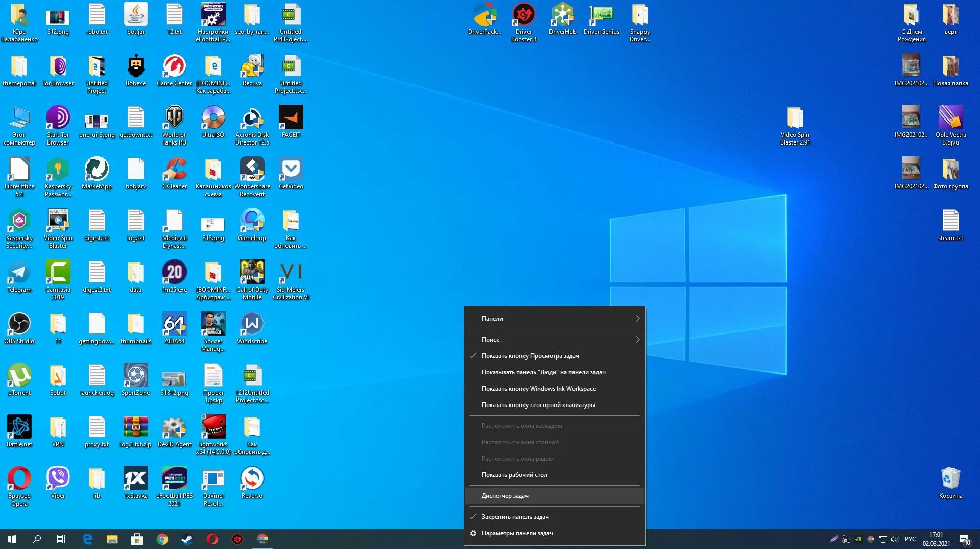Open the Camtasia 2019 icon

point(58,280)
